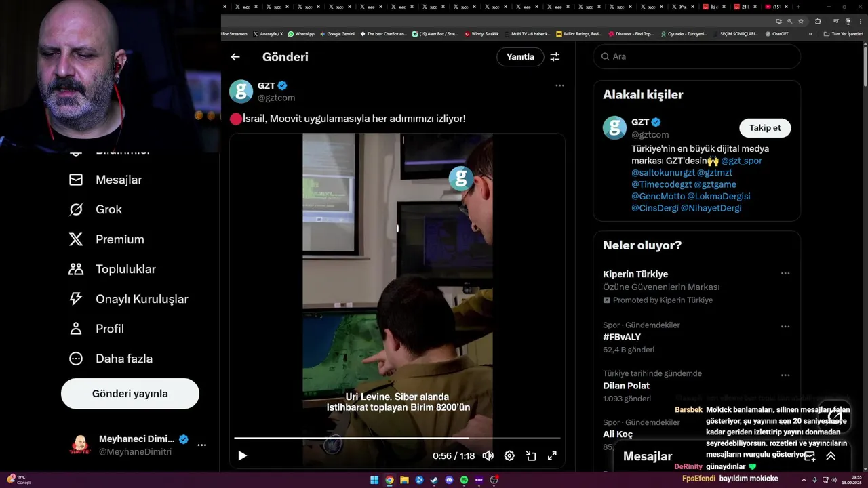Click the Profil person icon
The height and width of the screenshot is (488, 868).
click(x=76, y=329)
